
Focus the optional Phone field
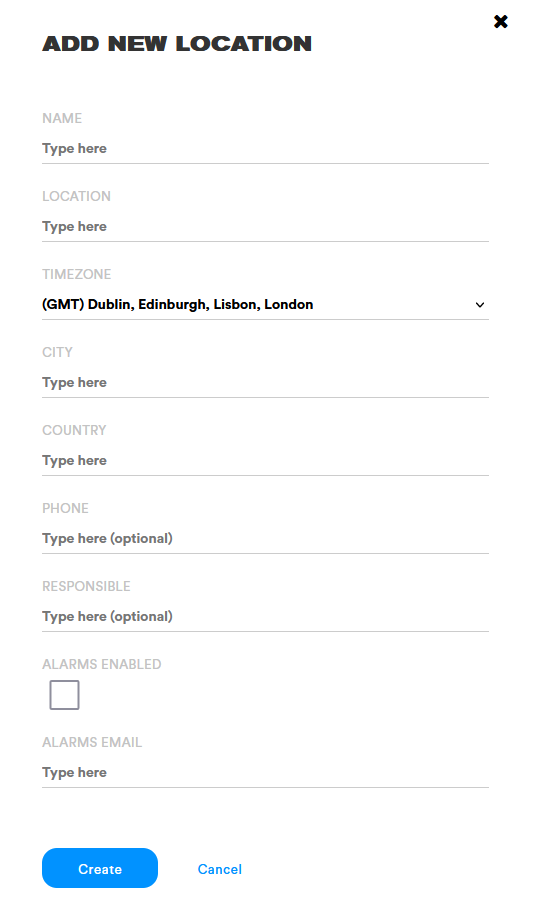(265, 539)
